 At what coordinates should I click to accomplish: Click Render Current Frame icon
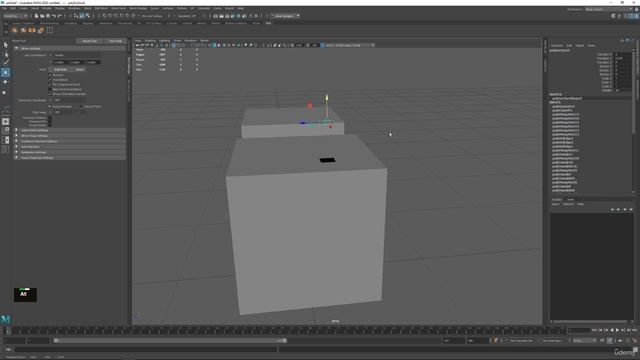pos(221,16)
